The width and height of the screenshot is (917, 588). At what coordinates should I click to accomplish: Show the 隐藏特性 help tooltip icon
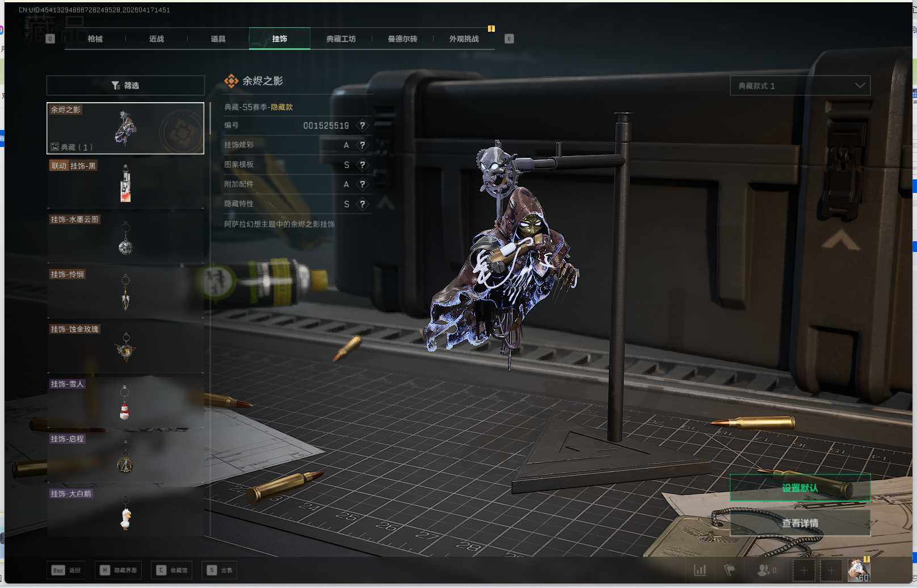362,204
